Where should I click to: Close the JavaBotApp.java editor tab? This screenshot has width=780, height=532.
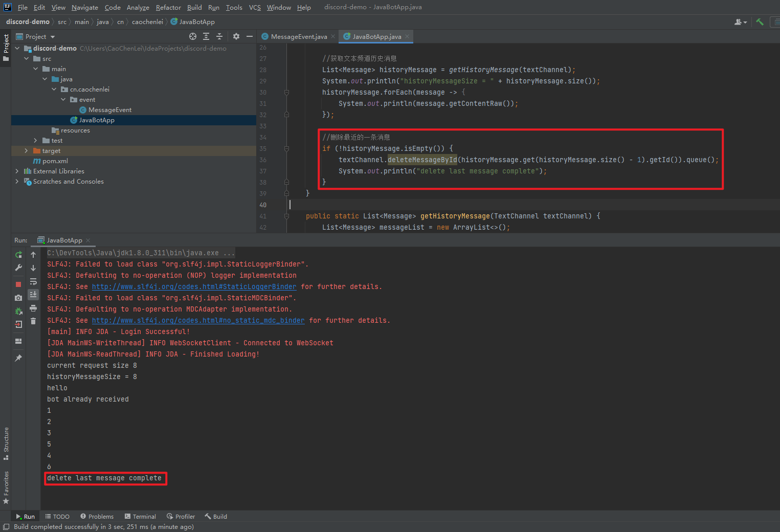coord(407,36)
